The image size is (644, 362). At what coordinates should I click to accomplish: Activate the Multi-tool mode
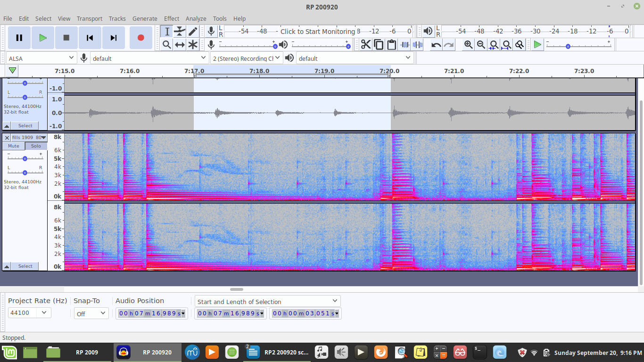pos(193,44)
